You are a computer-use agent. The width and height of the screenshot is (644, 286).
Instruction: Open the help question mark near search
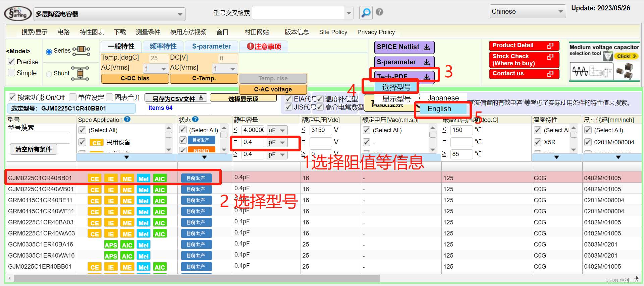[x=379, y=12]
